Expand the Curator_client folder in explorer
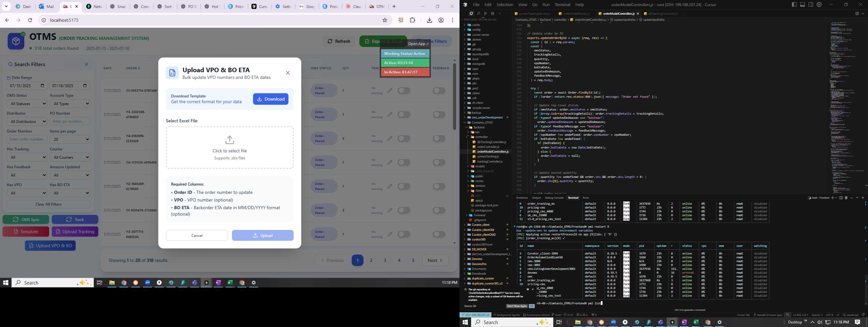This screenshot has width=868, height=327. point(481,225)
